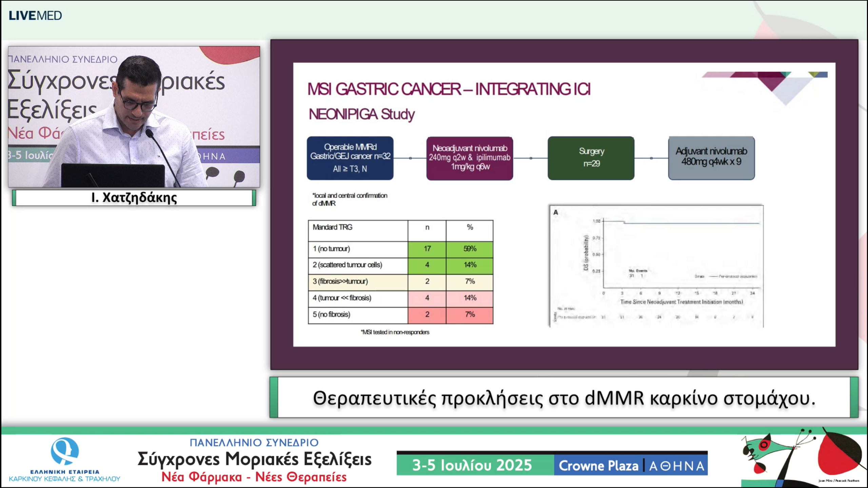Click the LIVEMED logo
868x488 pixels.
click(35, 16)
